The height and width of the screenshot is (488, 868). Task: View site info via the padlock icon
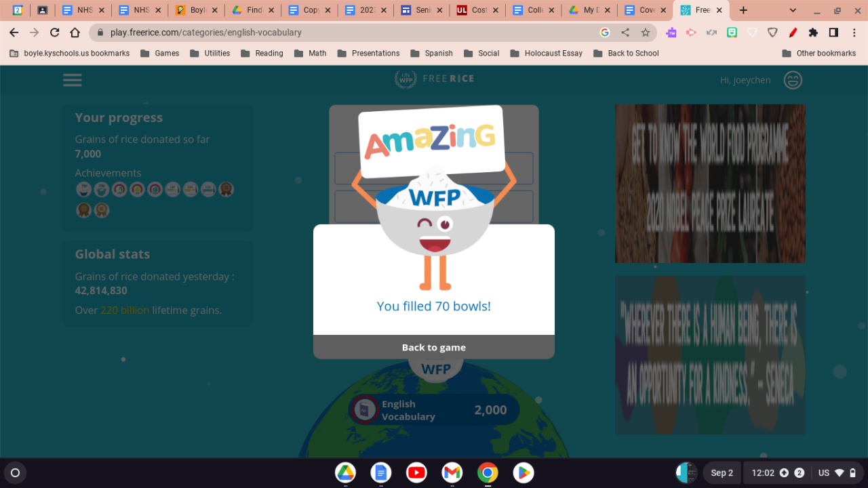tap(101, 33)
